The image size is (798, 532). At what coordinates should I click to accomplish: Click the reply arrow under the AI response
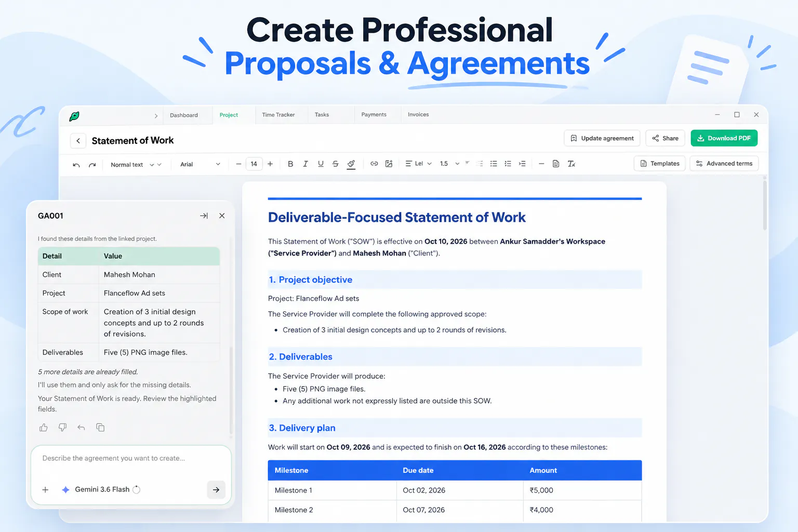coord(81,428)
